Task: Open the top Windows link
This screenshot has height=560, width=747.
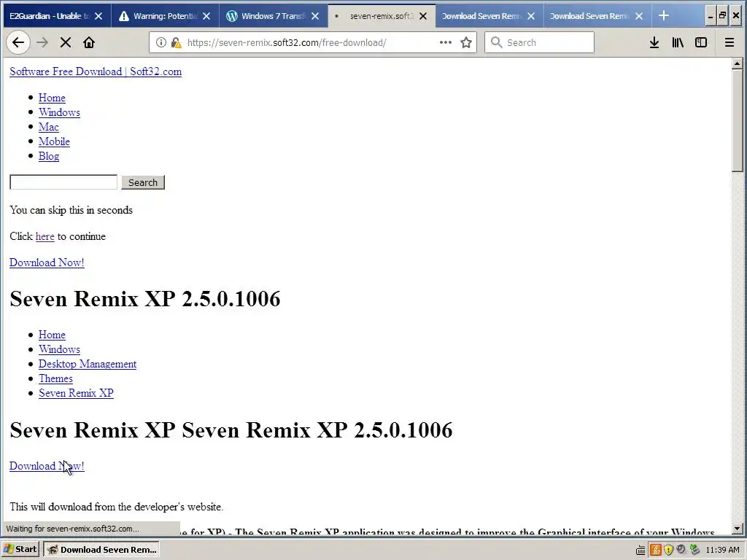Action: [59, 112]
